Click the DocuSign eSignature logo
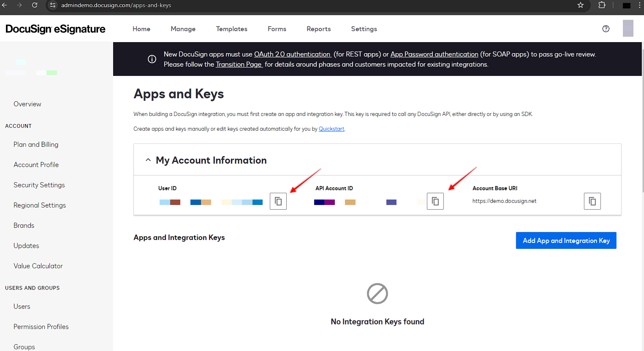Screen dimensions: 644x351 (55, 29)
